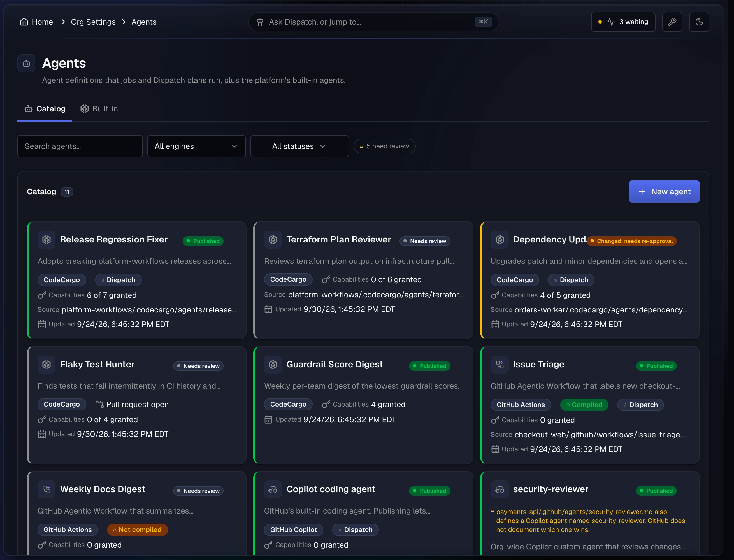The width and height of the screenshot is (734, 560).
Task: Open the Terraform Plan Reviewer card title
Action: [x=338, y=240]
